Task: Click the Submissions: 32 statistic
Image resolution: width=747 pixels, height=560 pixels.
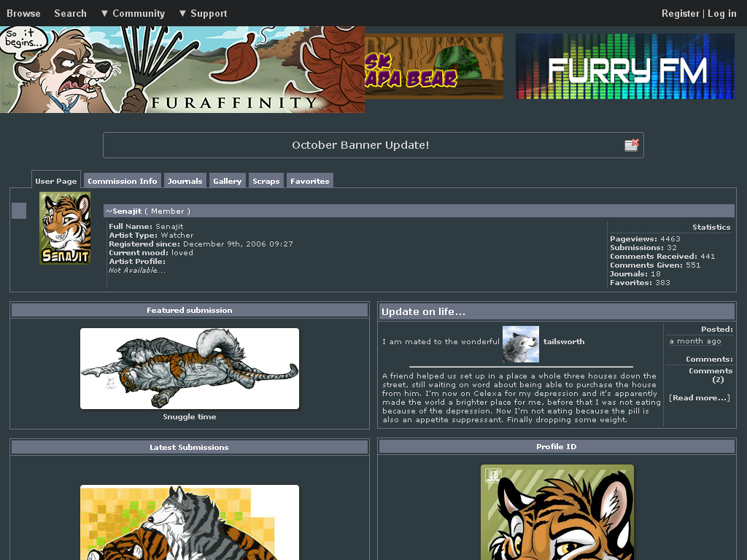Action: tap(643, 248)
